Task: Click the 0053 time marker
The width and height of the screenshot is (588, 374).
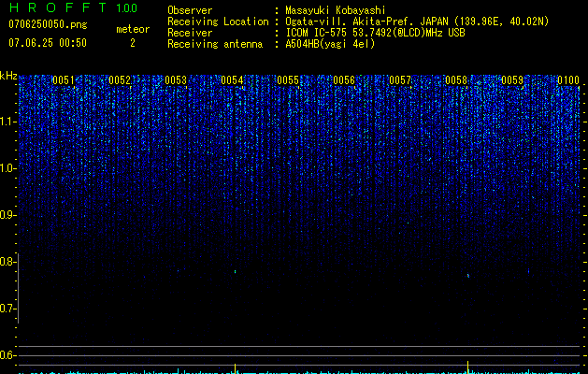Action: pos(176,80)
